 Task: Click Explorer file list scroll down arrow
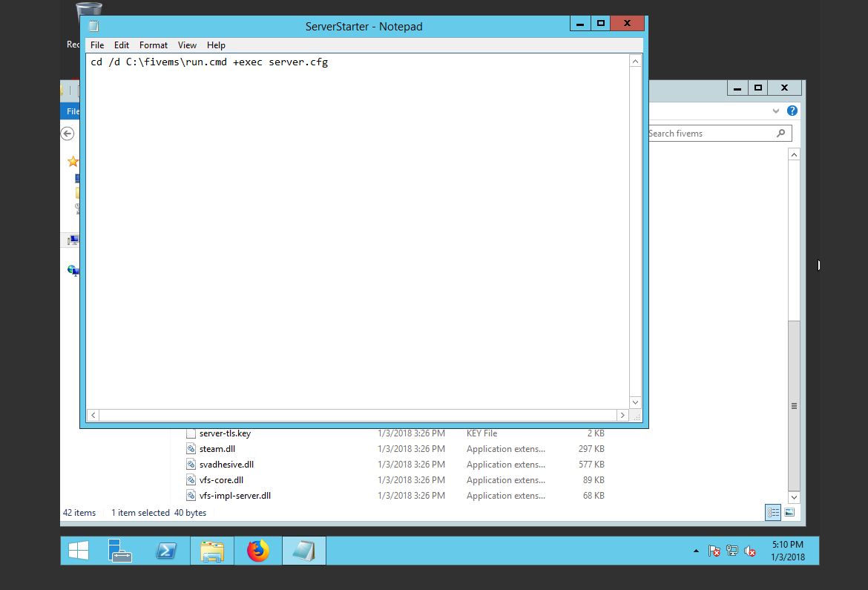pyautogui.click(x=794, y=497)
